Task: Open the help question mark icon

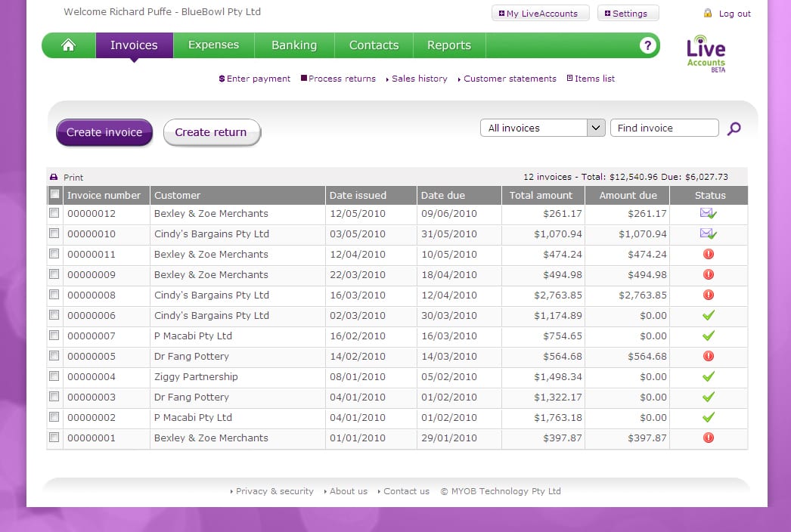Action: (x=647, y=45)
